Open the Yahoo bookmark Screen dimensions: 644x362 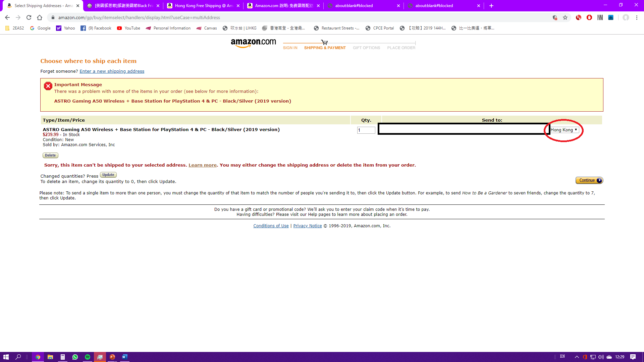[65, 28]
